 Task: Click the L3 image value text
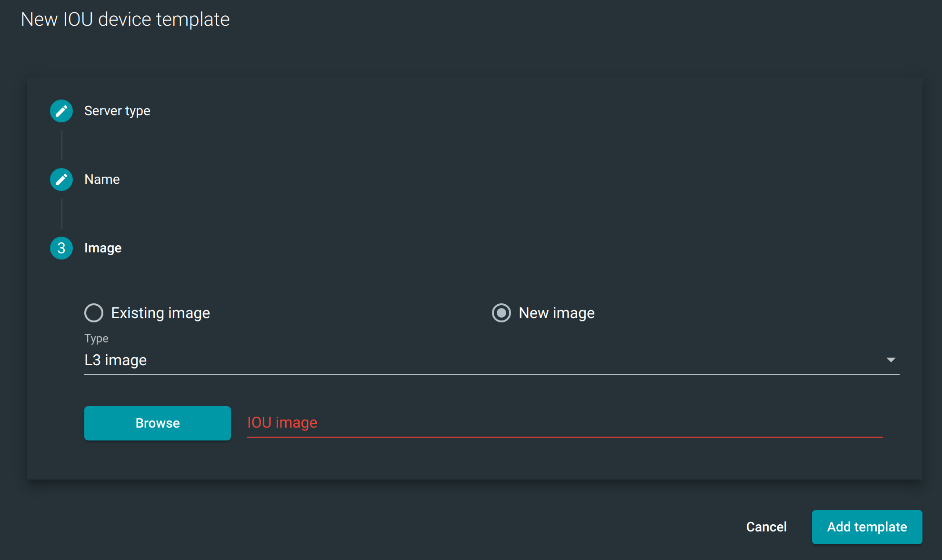coord(115,360)
